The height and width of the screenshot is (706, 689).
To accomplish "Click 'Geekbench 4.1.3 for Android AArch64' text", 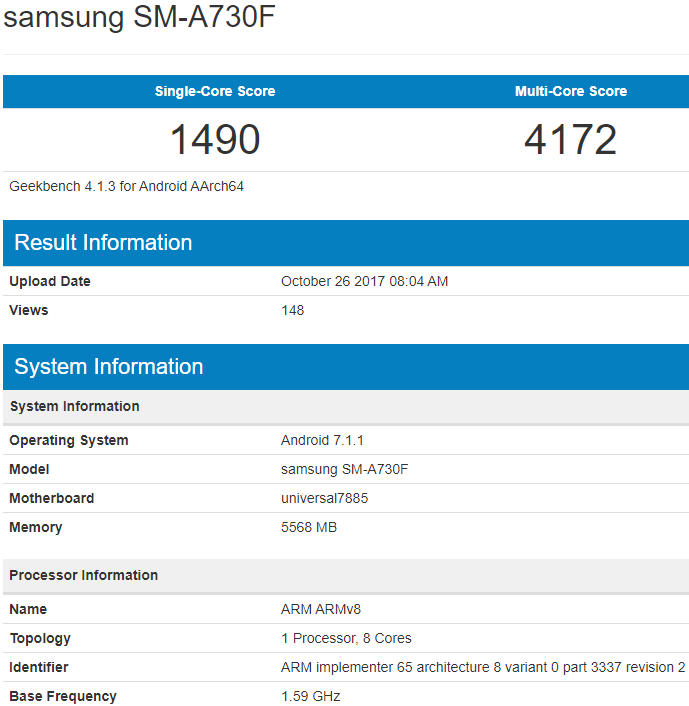I will point(127,186).
